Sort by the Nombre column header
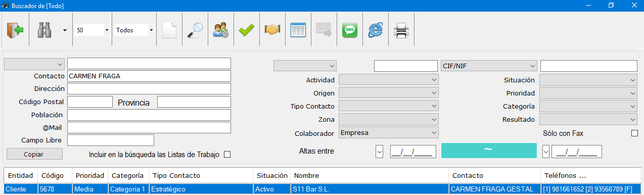The image size is (644, 195). click(370, 175)
